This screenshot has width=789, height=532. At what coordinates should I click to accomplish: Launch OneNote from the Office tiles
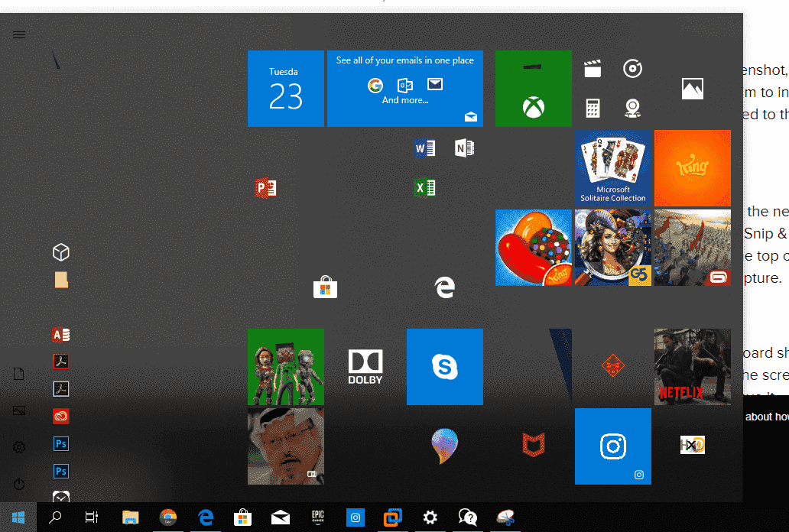coord(464,148)
